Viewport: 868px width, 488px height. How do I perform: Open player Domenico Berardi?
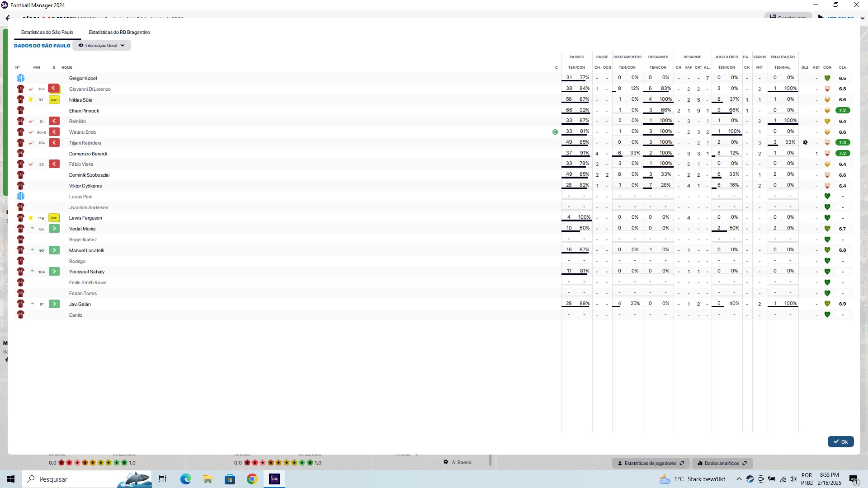click(88, 154)
